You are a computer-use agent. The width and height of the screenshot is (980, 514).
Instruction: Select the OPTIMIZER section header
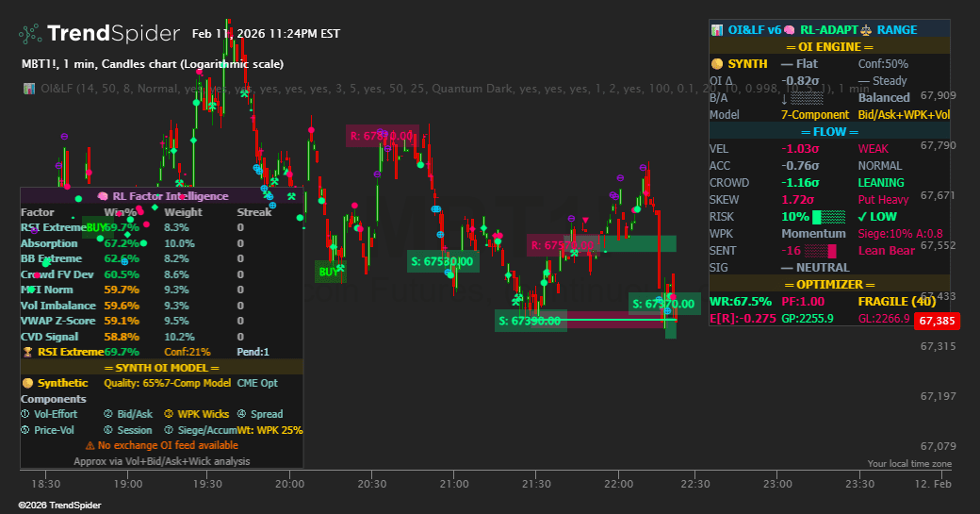click(829, 285)
